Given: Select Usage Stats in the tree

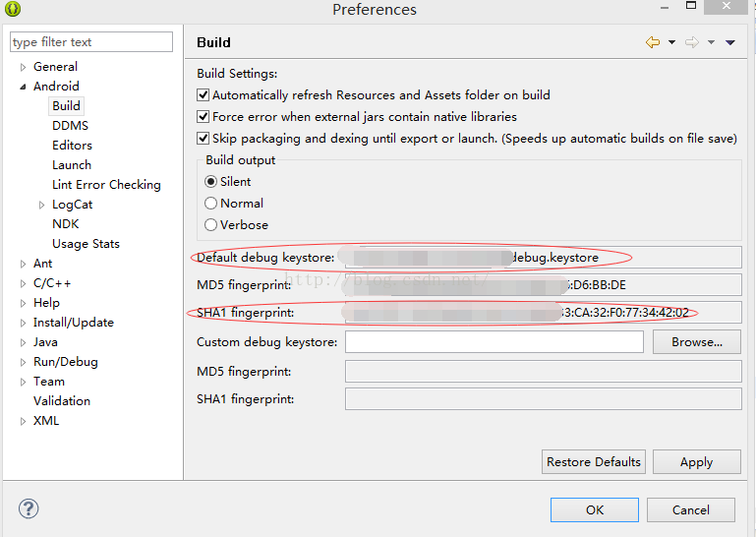Looking at the screenshot, I should tap(86, 244).
